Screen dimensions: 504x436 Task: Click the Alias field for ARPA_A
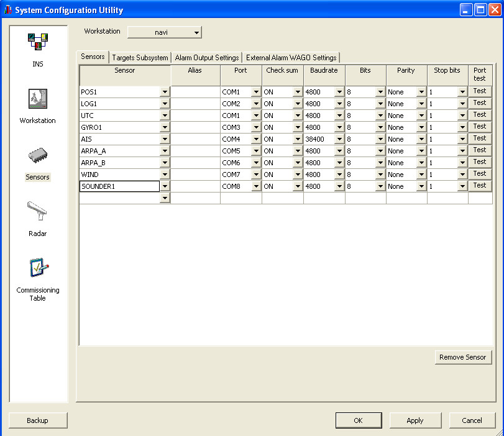coord(195,151)
